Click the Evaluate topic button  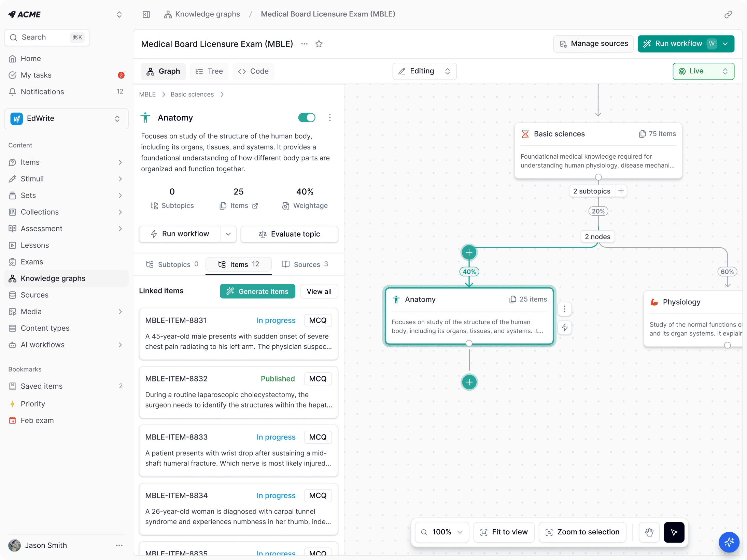(289, 234)
